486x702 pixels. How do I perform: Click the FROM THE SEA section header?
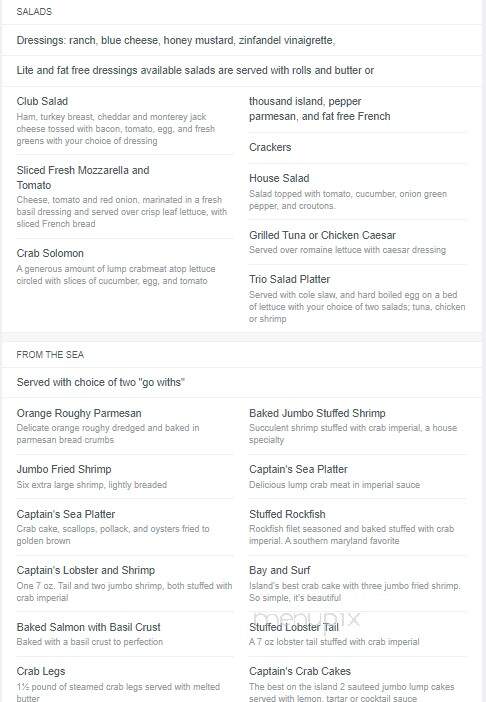(50, 355)
